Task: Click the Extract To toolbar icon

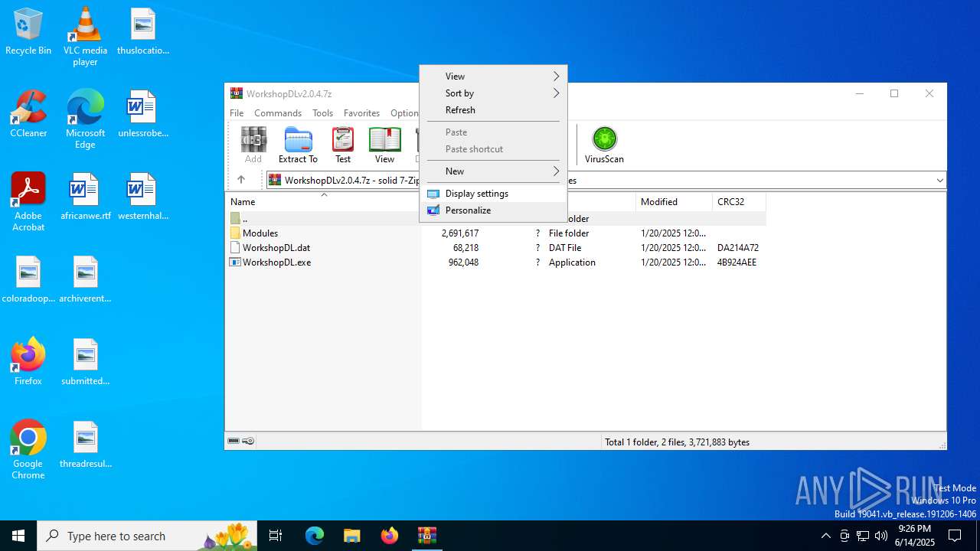Action: pos(298,145)
